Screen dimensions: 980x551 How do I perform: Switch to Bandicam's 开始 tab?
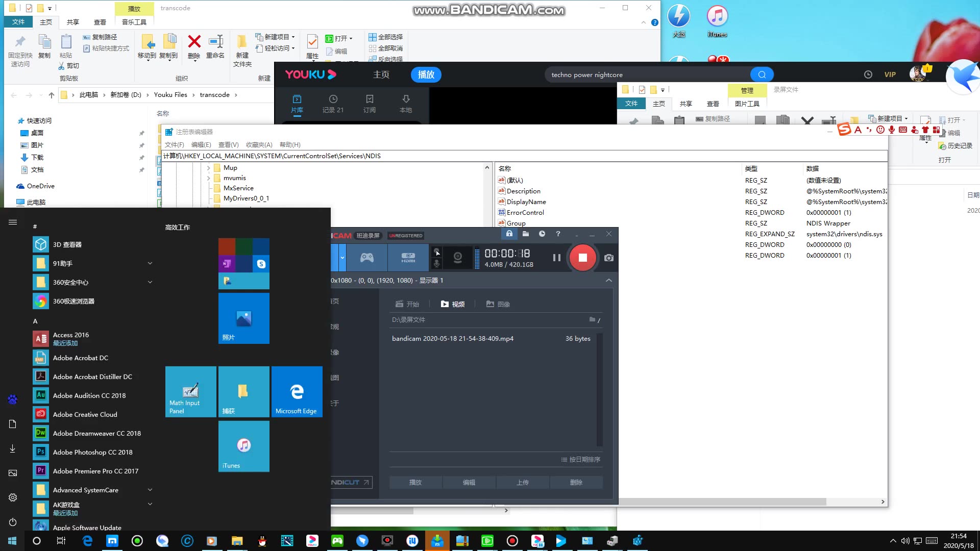click(x=407, y=304)
